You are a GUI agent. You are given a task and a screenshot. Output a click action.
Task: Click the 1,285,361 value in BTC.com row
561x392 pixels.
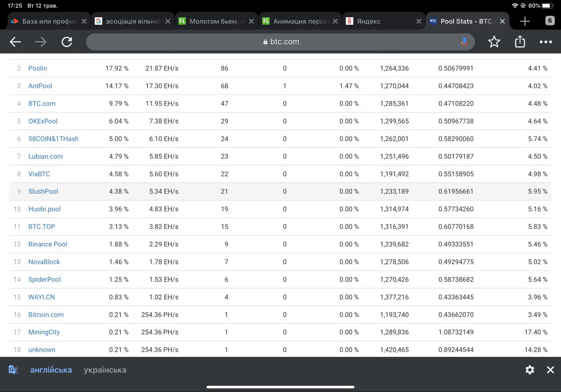394,103
